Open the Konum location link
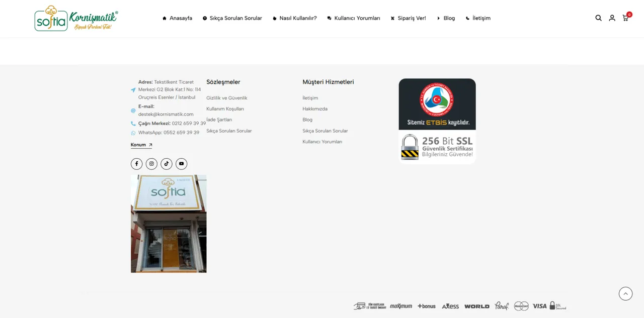644x318 pixels. coord(141,145)
